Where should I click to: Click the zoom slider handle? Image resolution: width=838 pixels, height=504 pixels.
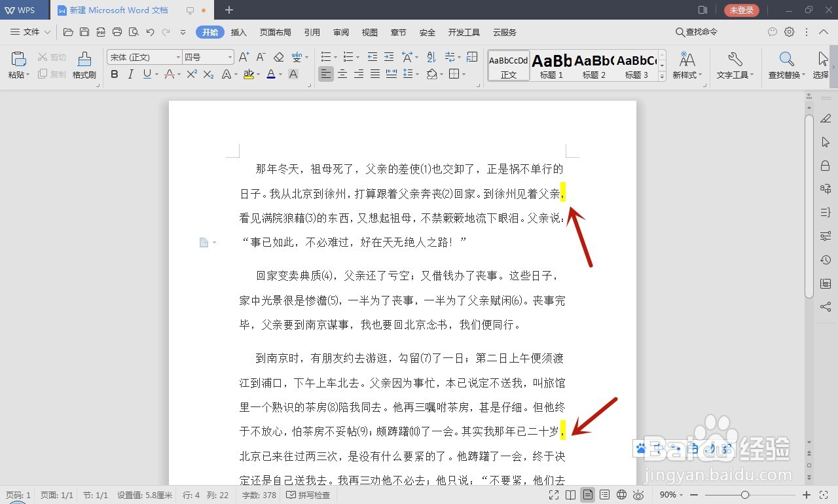click(745, 495)
